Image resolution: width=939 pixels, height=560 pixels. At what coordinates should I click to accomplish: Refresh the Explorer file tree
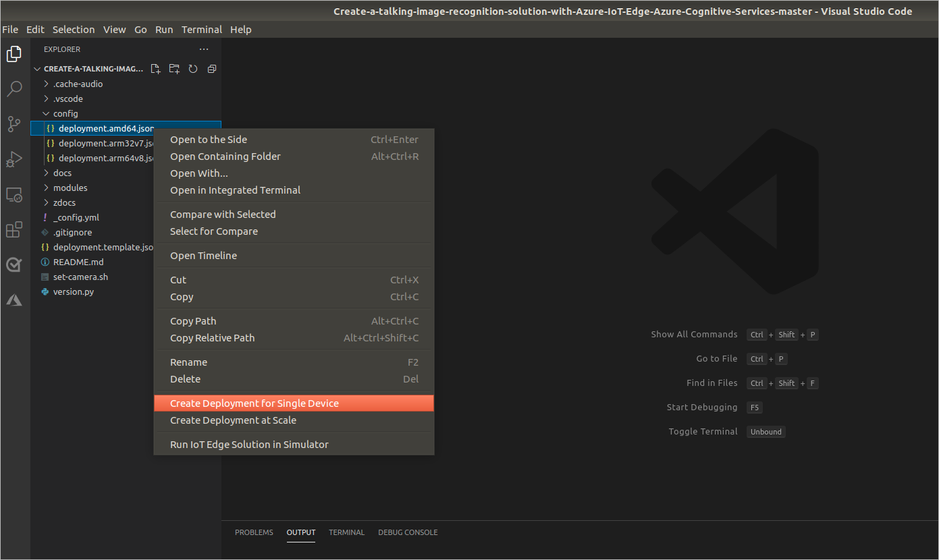tap(193, 69)
